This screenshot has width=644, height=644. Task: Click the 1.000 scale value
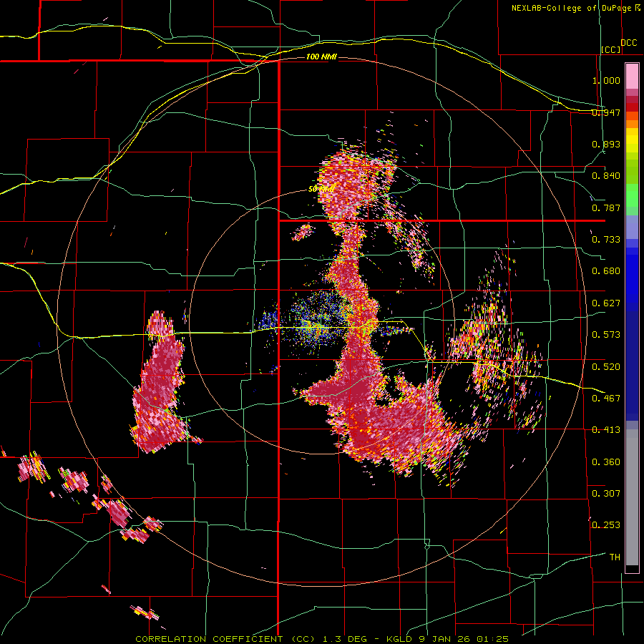point(606,80)
